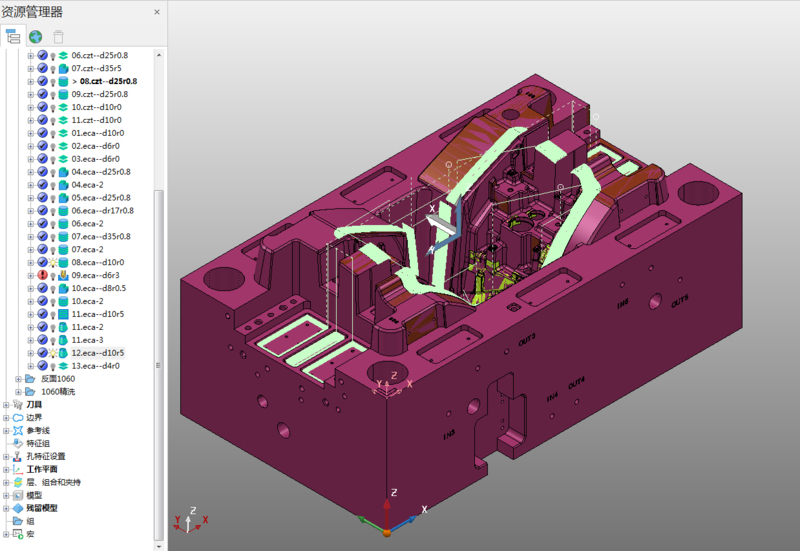Select toolpath 13.eca--d4r0
This screenshot has width=800, height=551.
click(x=96, y=366)
